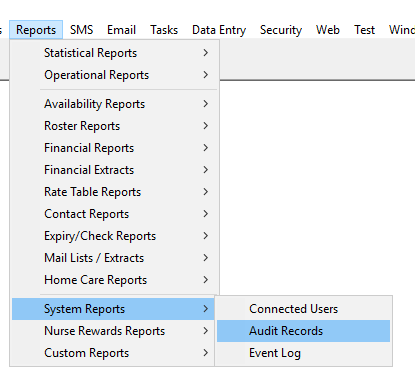
Task: Open Custom Reports entry
Action: (113, 353)
